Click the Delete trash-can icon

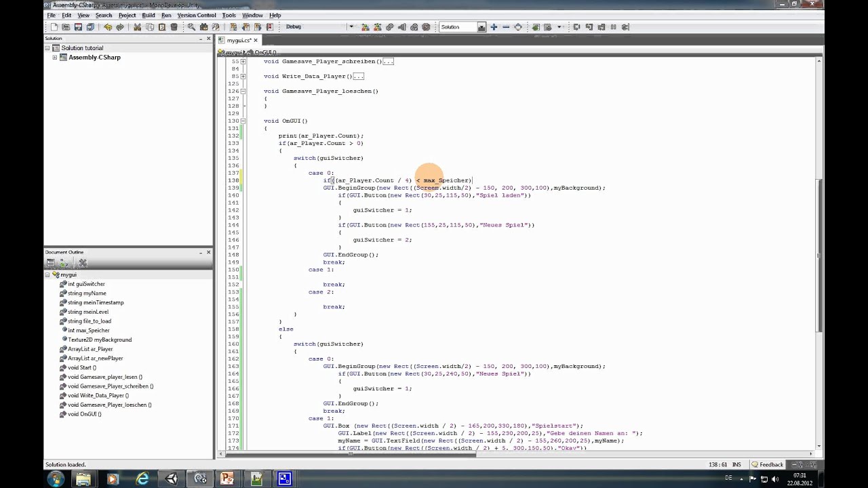pos(174,27)
